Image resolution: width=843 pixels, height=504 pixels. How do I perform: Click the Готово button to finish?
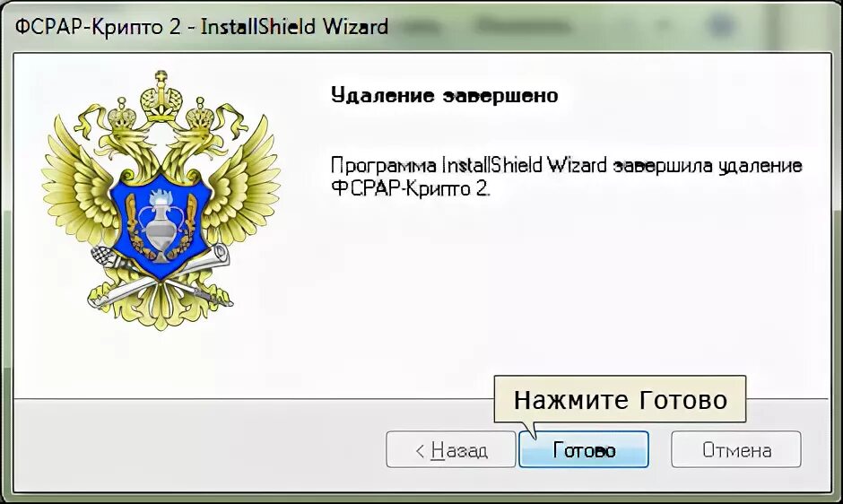pyautogui.click(x=583, y=449)
